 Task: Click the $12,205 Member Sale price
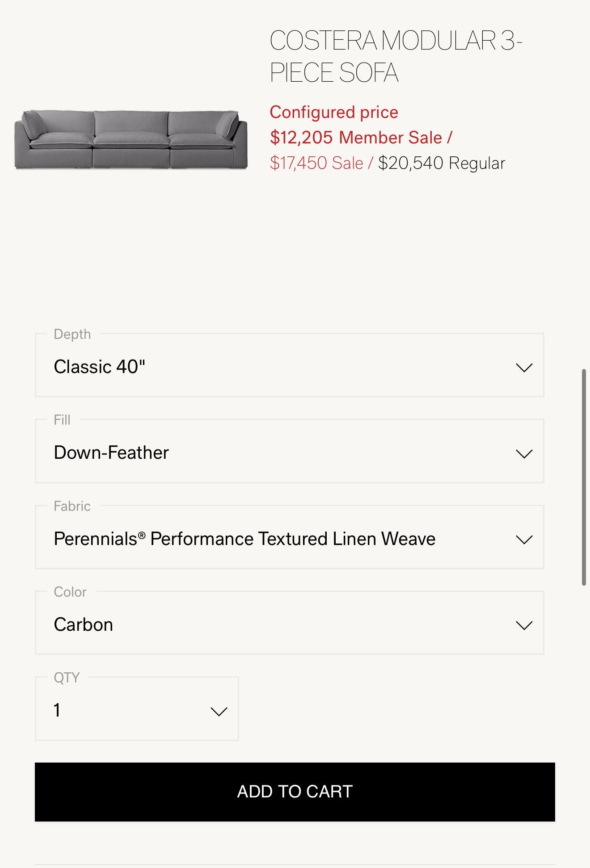(x=360, y=138)
